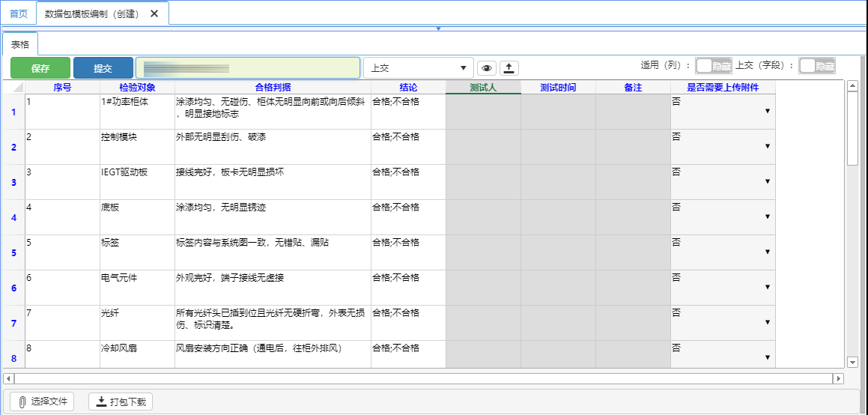Screen dimensions: 868x415
Task: Click the blue 提交 button
Action: click(x=103, y=68)
